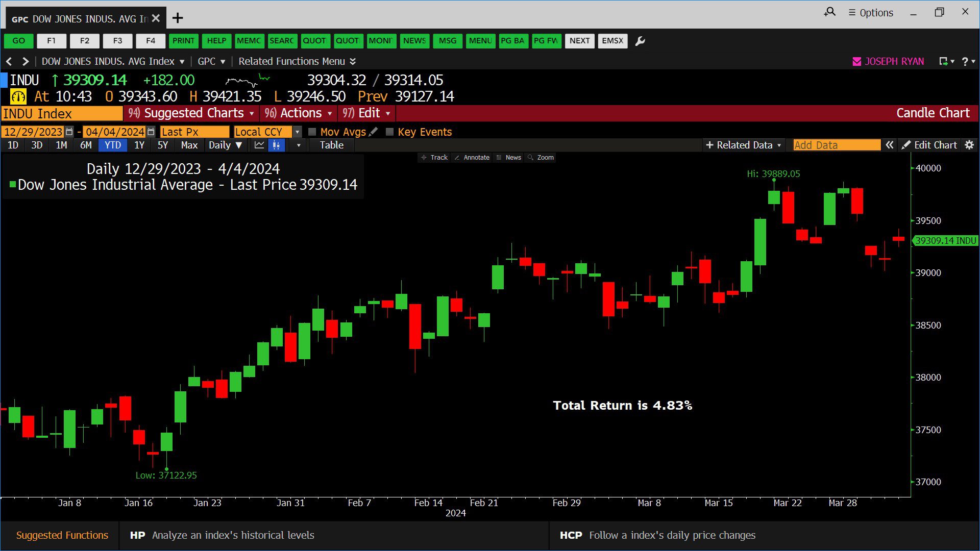Click the green GO button
This screenshot has height=551, width=980.
[19, 41]
